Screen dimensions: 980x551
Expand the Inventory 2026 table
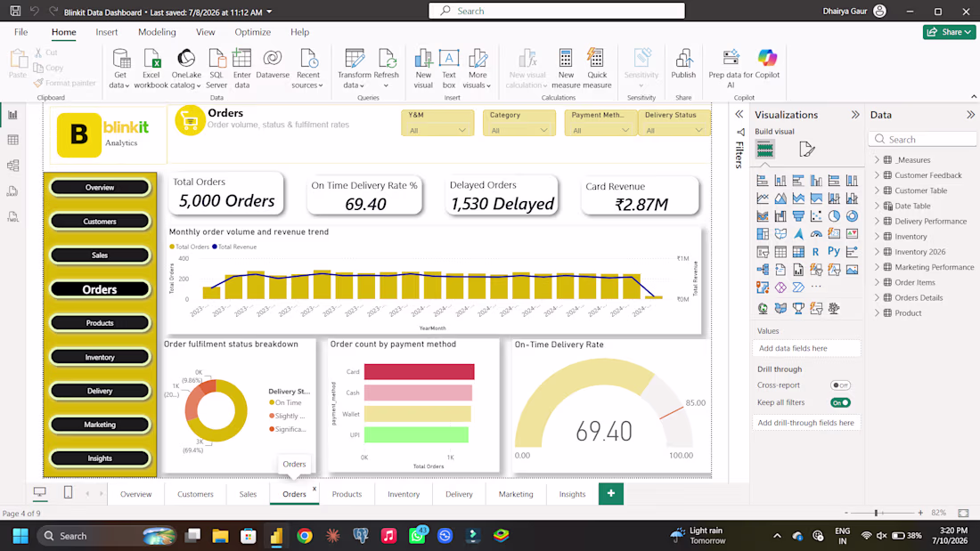click(x=877, y=252)
